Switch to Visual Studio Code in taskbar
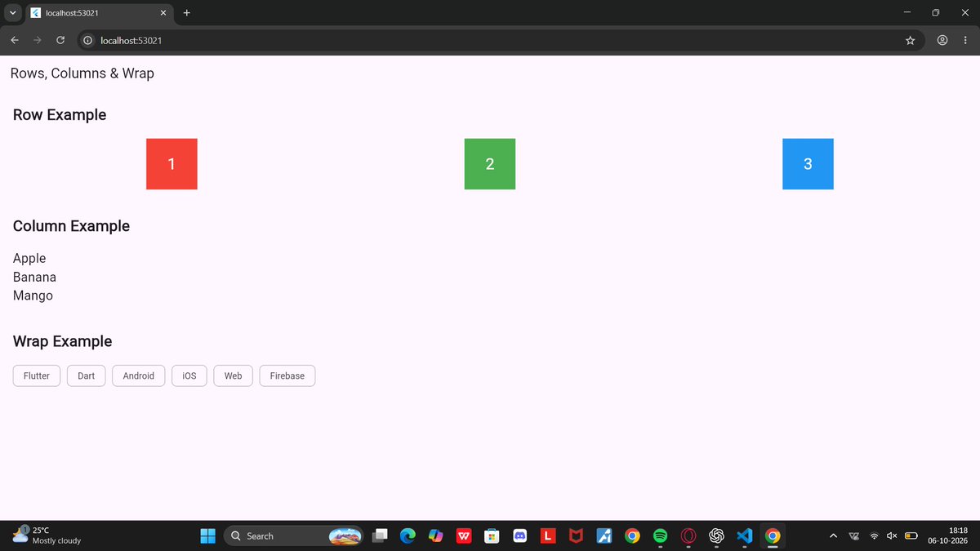This screenshot has height=551, width=980. click(744, 535)
